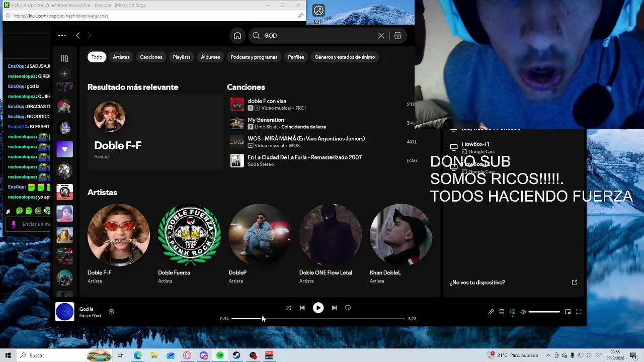The width and height of the screenshot is (644, 362).
Task: Filter by Podcasts y programas
Action: pos(254,57)
